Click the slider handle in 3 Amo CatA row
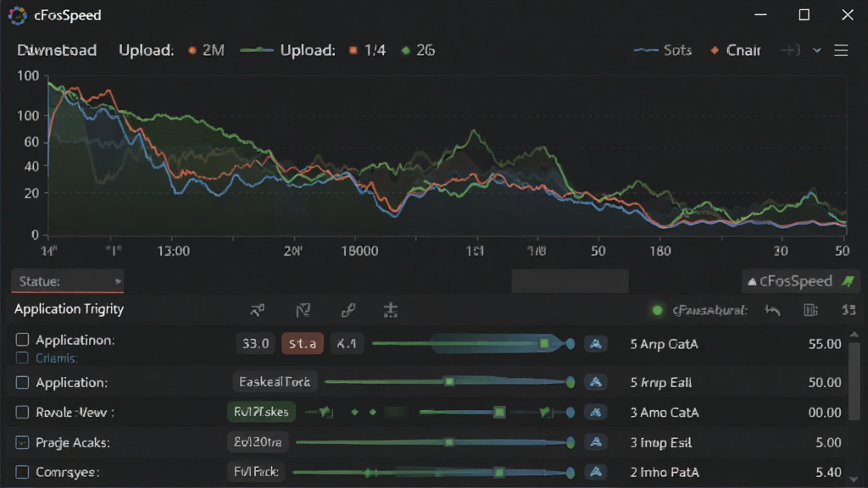This screenshot has height=488, width=868. [499, 413]
